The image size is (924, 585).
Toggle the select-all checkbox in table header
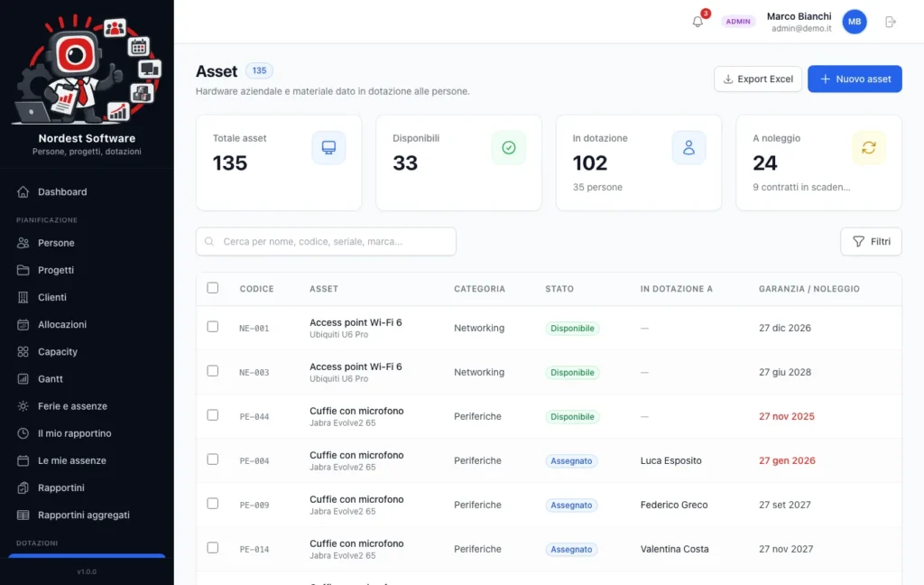213,288
